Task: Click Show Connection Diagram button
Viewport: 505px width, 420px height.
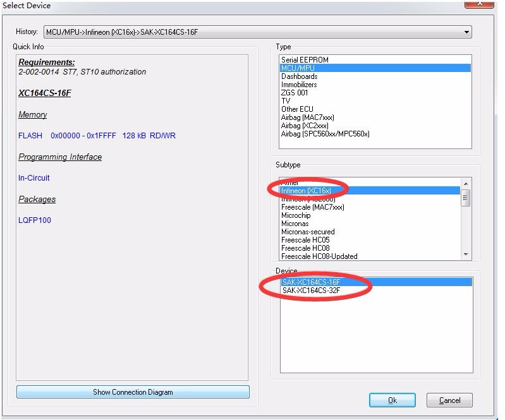Action: [133, 392]
